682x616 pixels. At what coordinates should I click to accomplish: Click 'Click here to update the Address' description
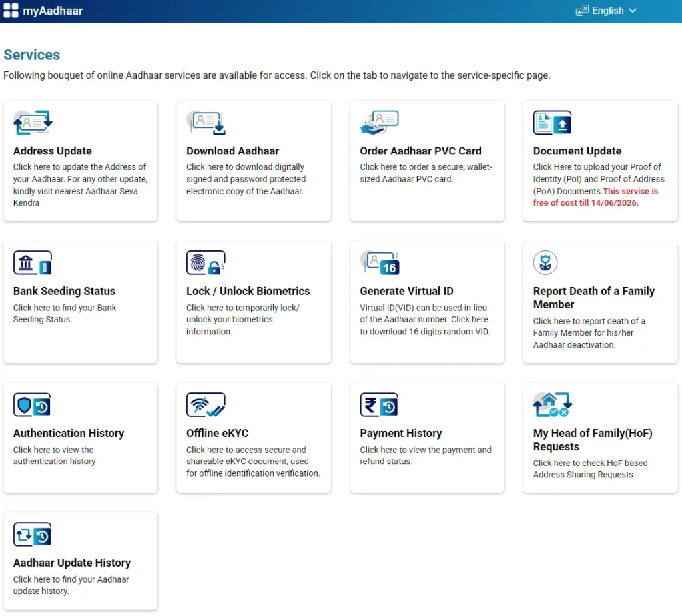point(80,185)
